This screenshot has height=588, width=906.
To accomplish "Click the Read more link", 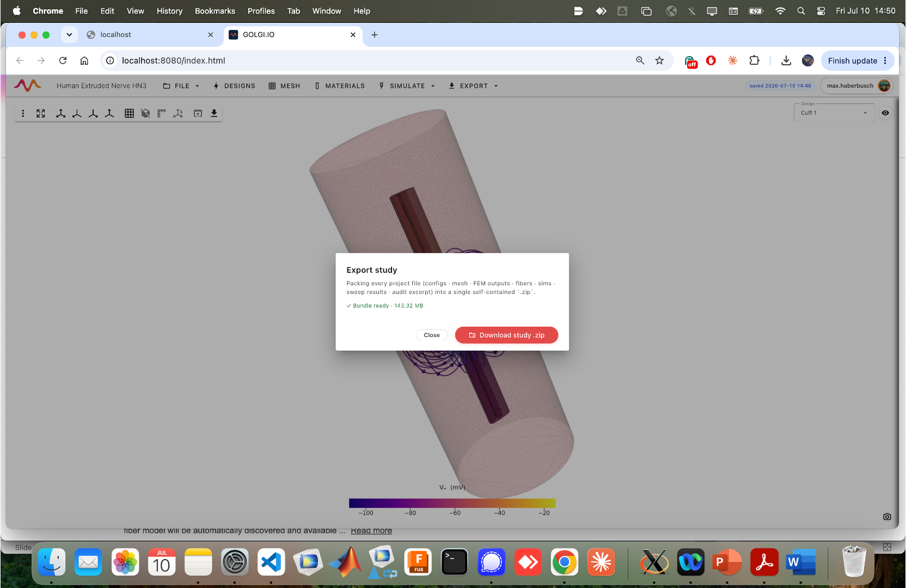I will [x=371, y=531].
